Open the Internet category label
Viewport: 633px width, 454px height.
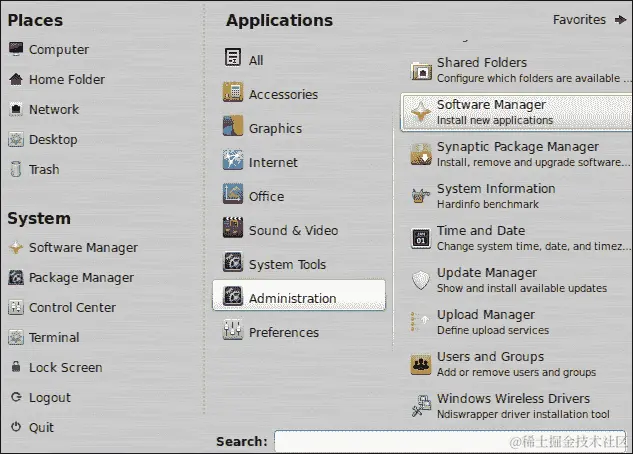tap(273, 163)
